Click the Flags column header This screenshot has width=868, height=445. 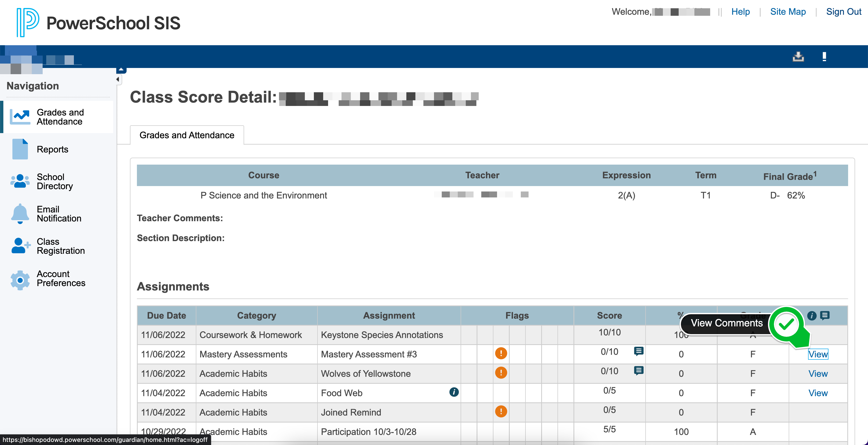(517, 316)
